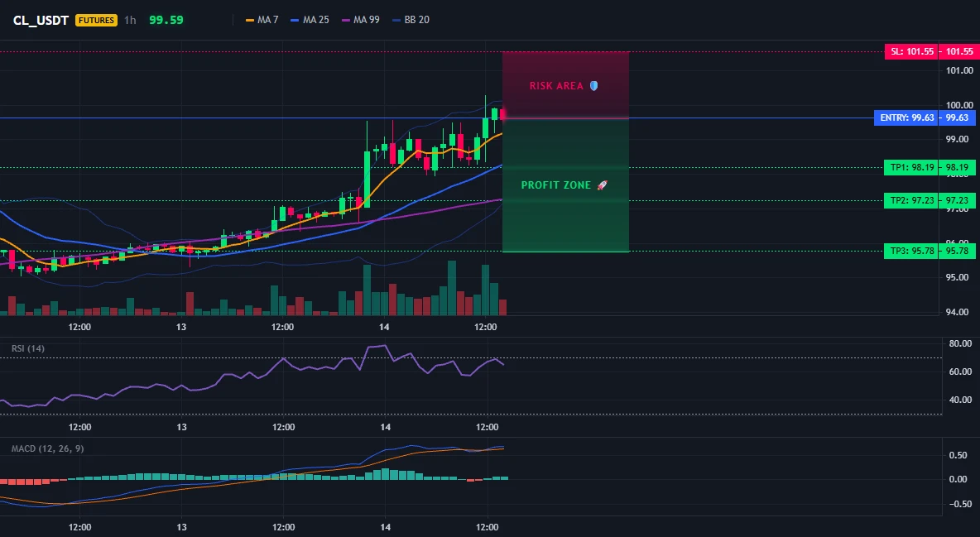
Task: Click the RSI (14) indicator label
Action: coord(28,348)
